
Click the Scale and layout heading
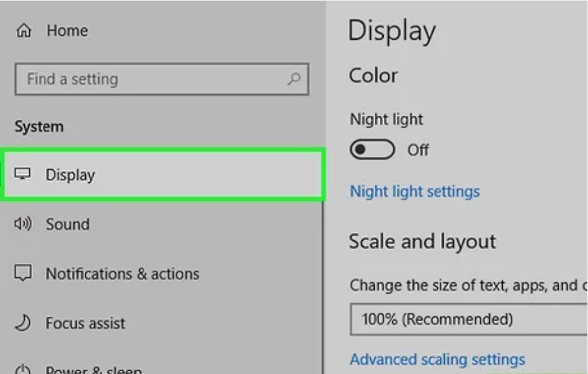pos(422,241)
